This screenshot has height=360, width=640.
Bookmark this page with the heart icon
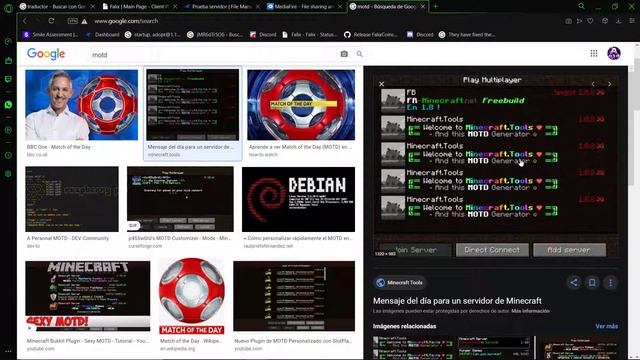pos(590,21)
